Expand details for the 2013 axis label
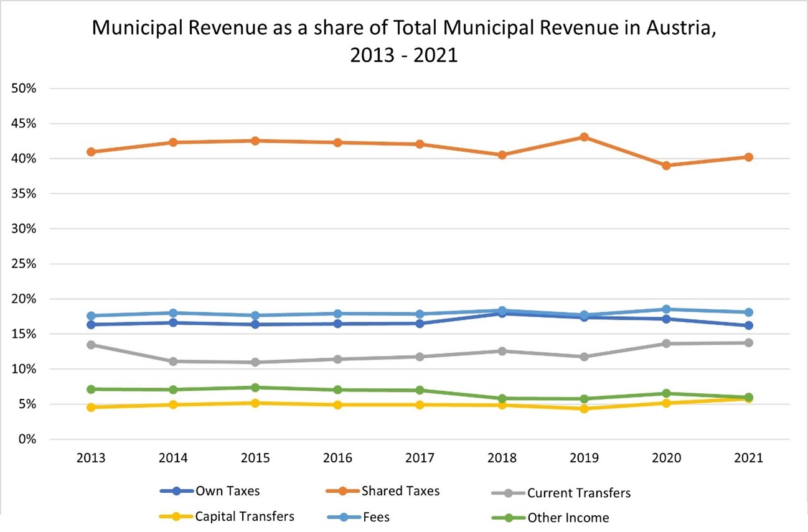Viewport: 808px width, 532px height. [91, 457]
